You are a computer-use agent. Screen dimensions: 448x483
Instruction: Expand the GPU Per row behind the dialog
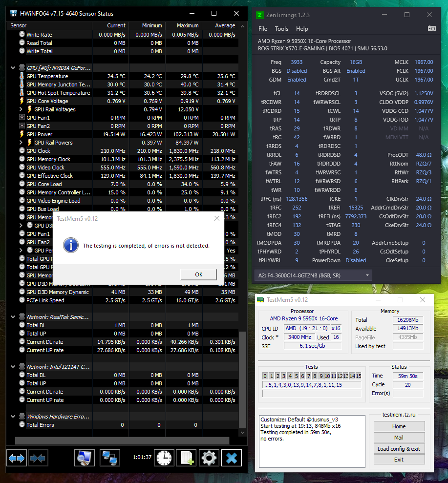point(21,251)
